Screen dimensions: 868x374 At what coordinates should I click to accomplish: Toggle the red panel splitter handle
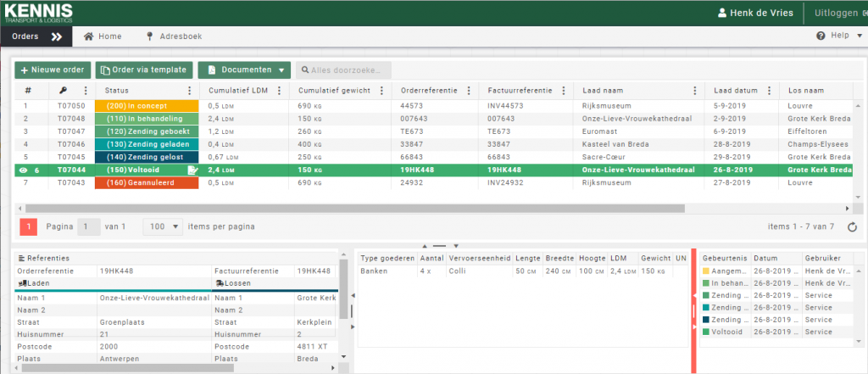(x=694, y=312)
